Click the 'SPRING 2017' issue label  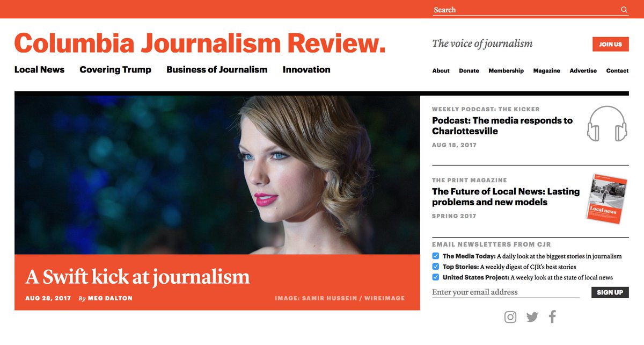[x=454, y=216]
